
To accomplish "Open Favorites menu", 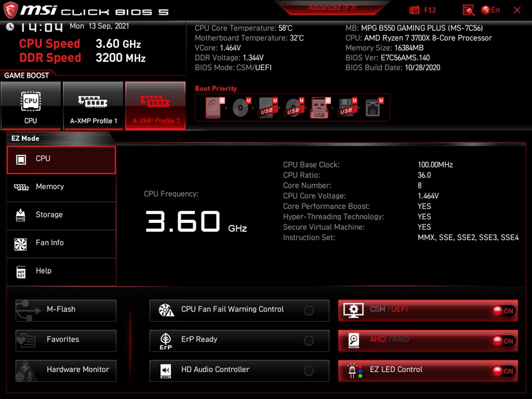I will coord(66,340).
